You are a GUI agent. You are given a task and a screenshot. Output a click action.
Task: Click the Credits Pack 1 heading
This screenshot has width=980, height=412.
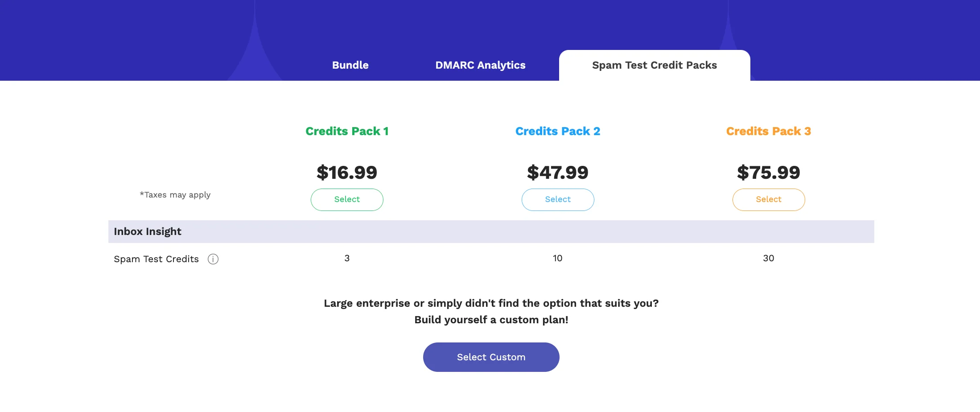pos(347,131)
